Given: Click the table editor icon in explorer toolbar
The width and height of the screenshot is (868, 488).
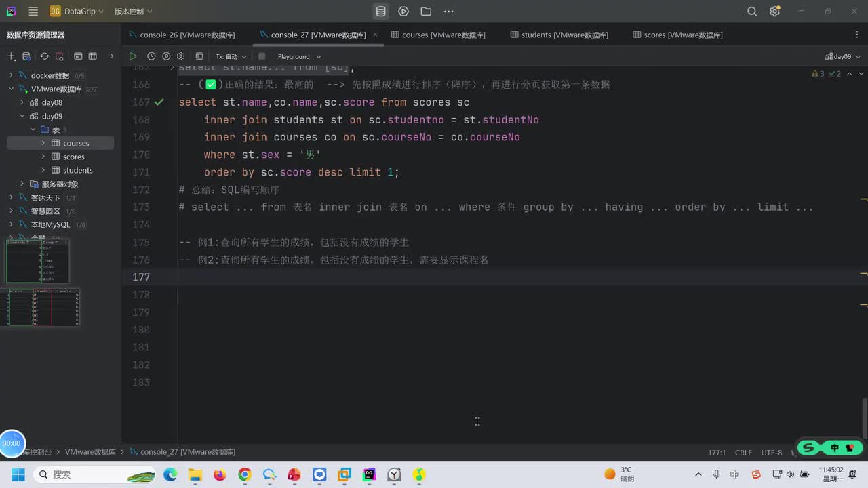Looking at the screenshot, I should [x=93, y=56].
